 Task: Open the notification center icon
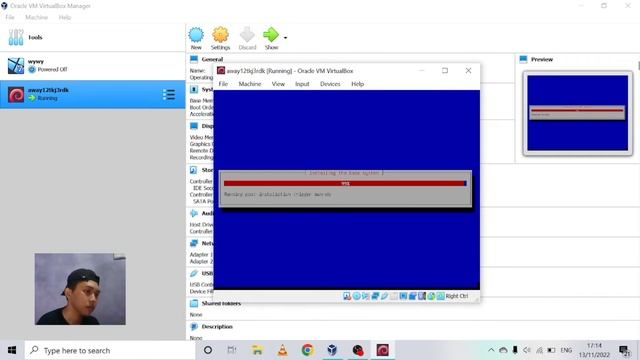pyautogui.click(x=624, y=350)
